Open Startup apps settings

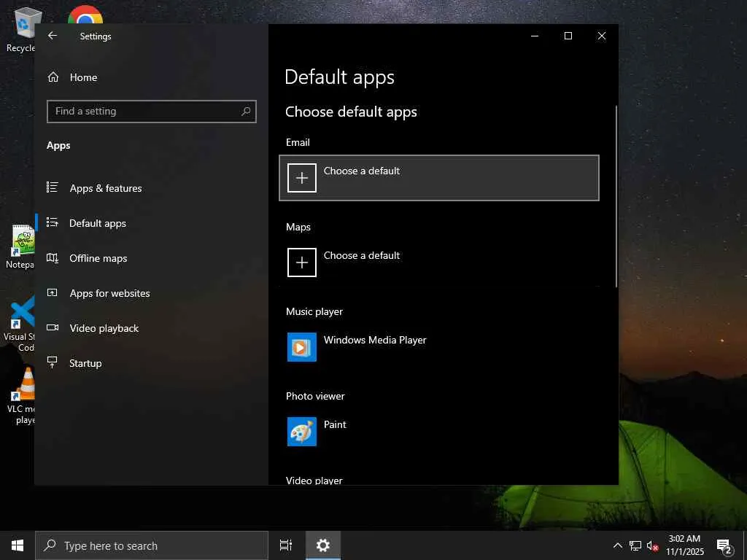(152, 363)
